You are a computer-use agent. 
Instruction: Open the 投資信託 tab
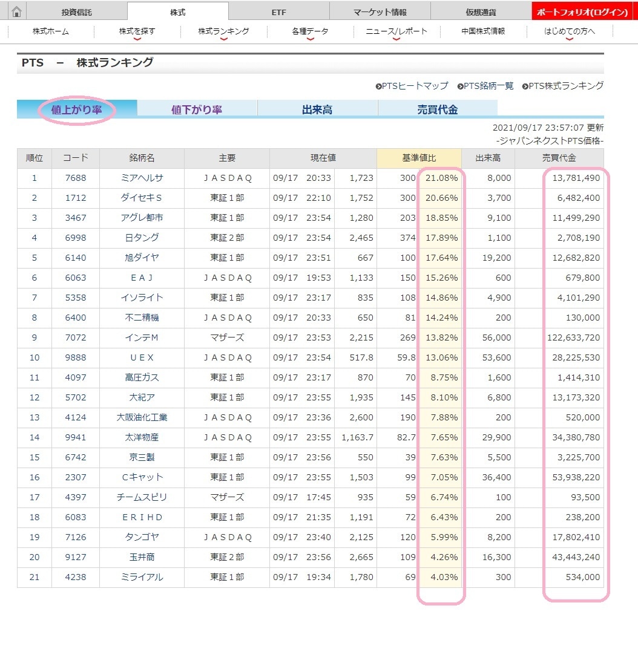click(x=76, y=12)
